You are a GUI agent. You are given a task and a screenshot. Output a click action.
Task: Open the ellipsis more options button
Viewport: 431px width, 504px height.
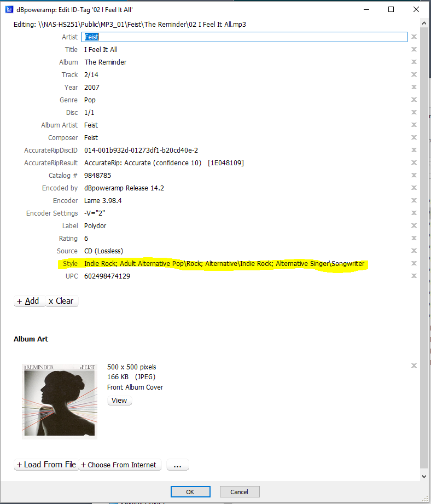[x=177, y=465]
